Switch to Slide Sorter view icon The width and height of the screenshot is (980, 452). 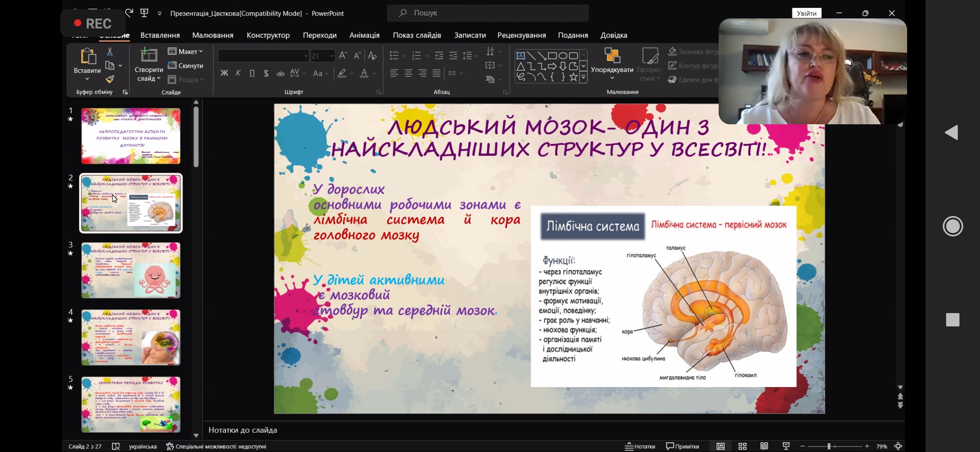743,447
